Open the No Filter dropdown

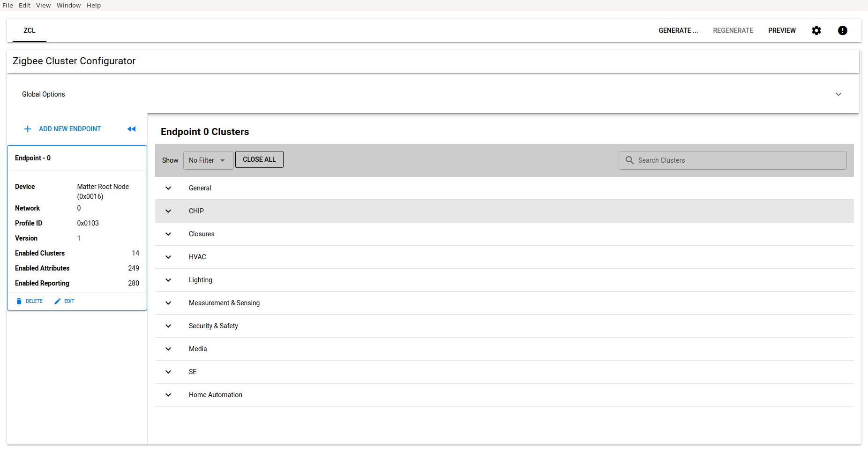click(208, 160)
